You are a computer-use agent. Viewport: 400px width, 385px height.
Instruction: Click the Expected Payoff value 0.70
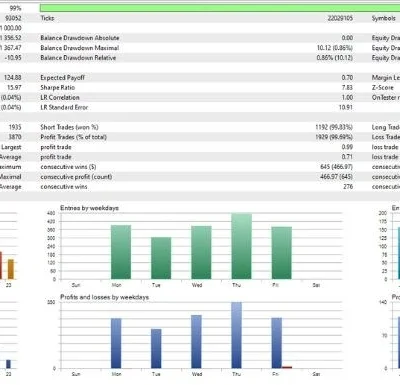point(347,78)
